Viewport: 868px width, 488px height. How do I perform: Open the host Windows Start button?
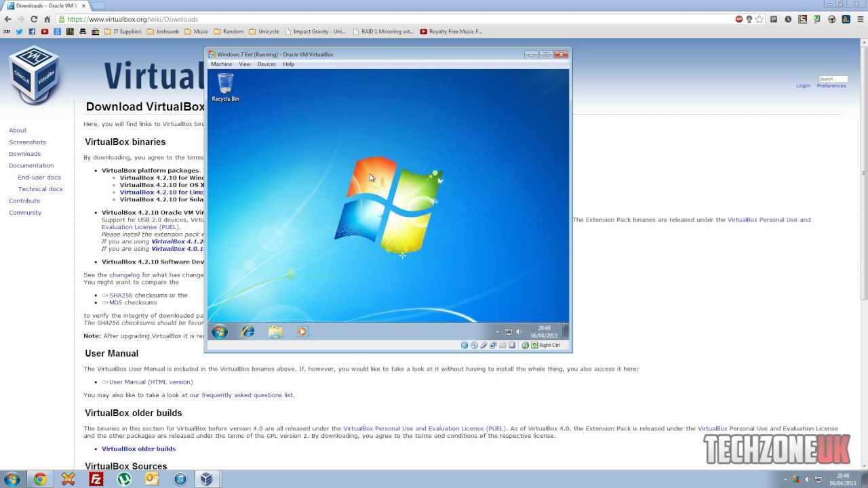12,479
